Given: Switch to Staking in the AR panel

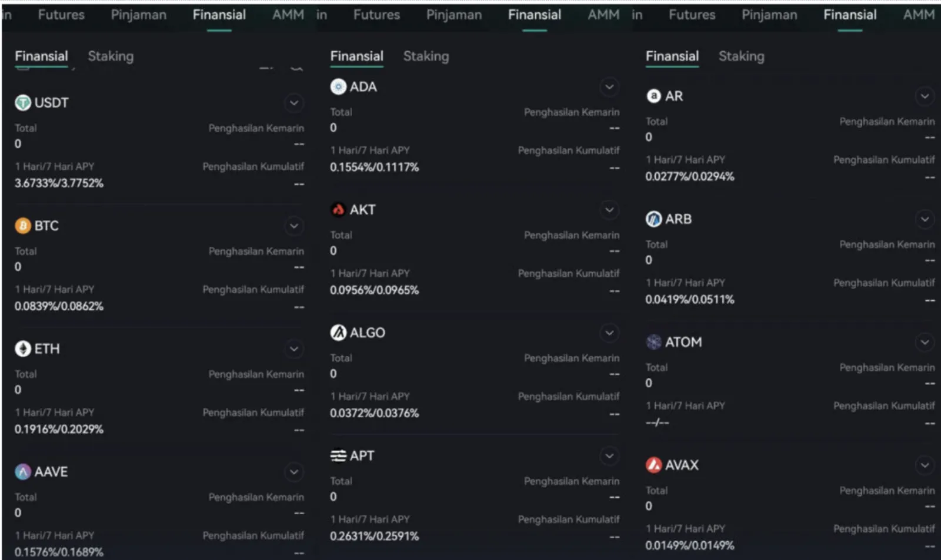Looking at the screenshot, I should 742,56.
